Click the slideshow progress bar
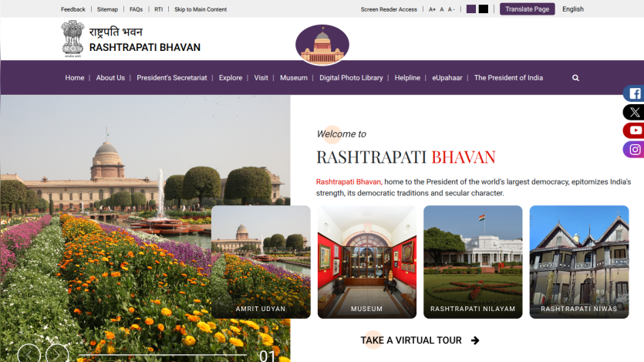This screenshot has height=362, width=644. [x=163, y=354]
